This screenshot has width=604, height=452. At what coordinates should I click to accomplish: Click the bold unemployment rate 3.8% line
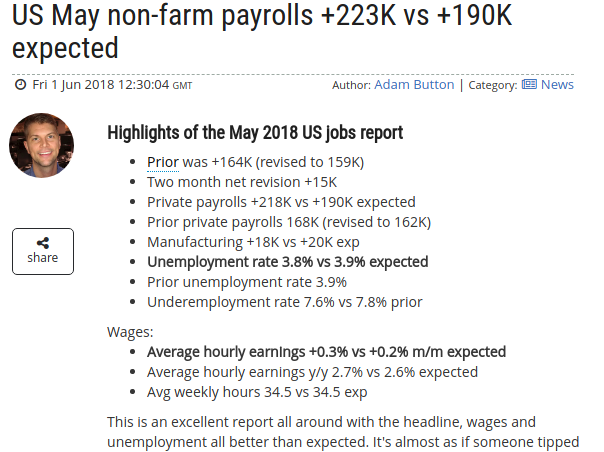287,262
